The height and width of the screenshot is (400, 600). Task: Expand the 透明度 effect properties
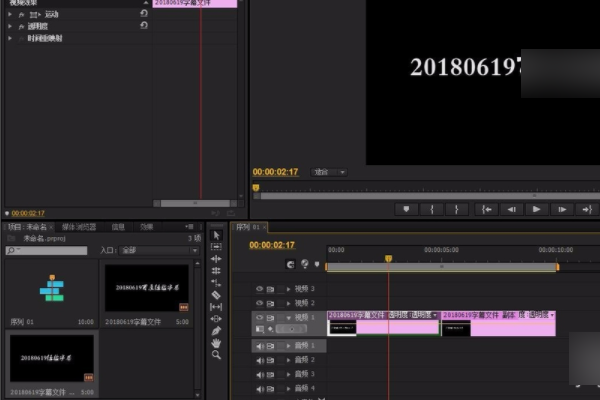(x=10, y=26)
